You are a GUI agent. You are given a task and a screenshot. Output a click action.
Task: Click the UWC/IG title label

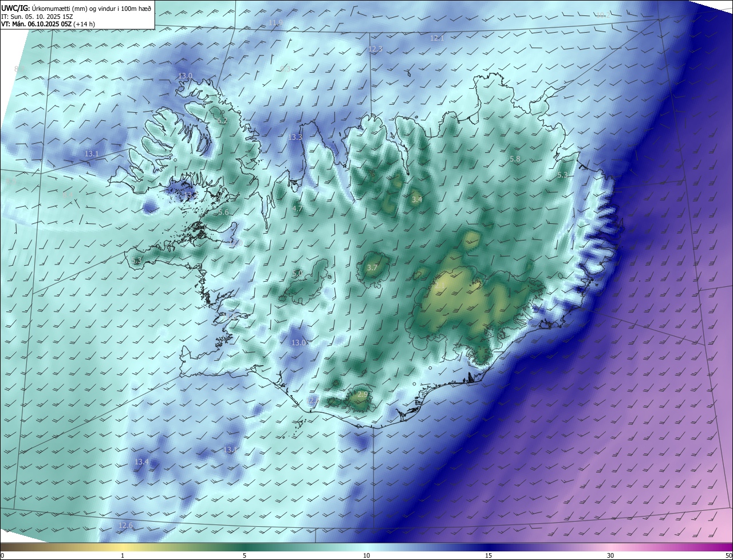tap(15, 8)
